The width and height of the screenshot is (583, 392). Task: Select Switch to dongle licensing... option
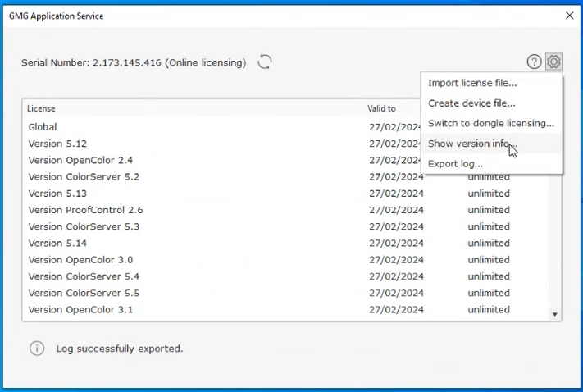coord(491,123)
